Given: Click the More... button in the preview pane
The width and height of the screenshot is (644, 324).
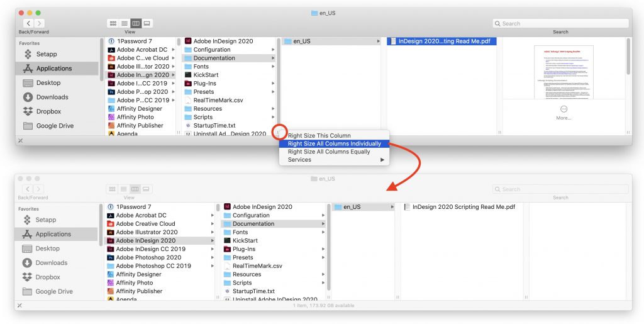Looking at the screenshot, I should tap(563, 113).
